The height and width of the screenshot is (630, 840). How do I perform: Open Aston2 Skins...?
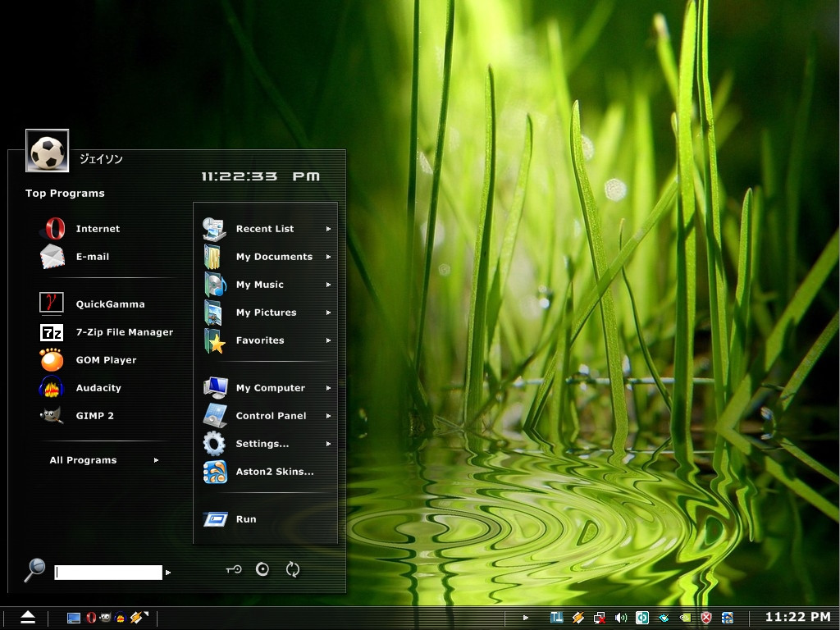click(x=274, y=472)
